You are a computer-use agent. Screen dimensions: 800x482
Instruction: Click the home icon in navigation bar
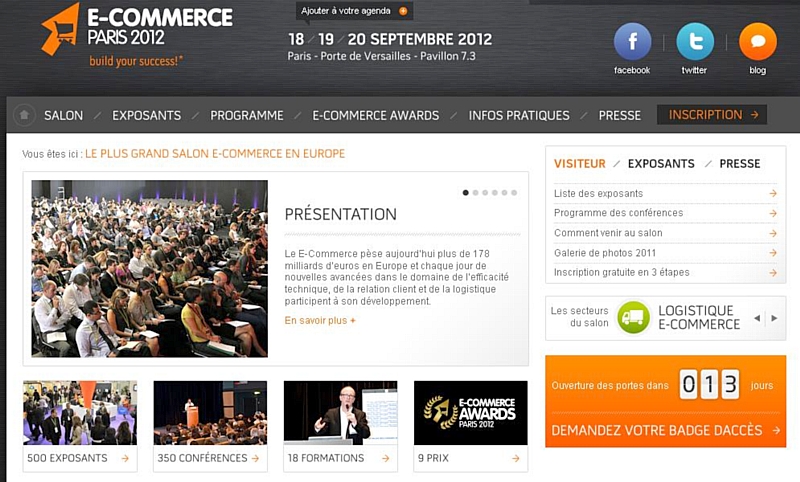24,115
